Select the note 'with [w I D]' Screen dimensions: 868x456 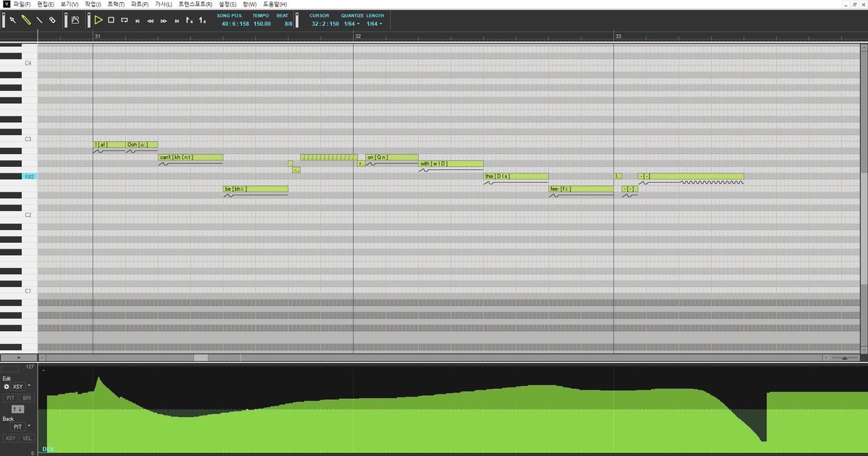(x=451, y=163)
